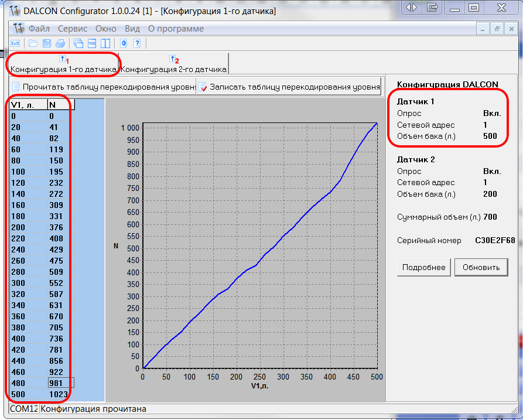Tile windows vertically via the toolbar icon
This screenshot has height=420, width=523.
105,43
